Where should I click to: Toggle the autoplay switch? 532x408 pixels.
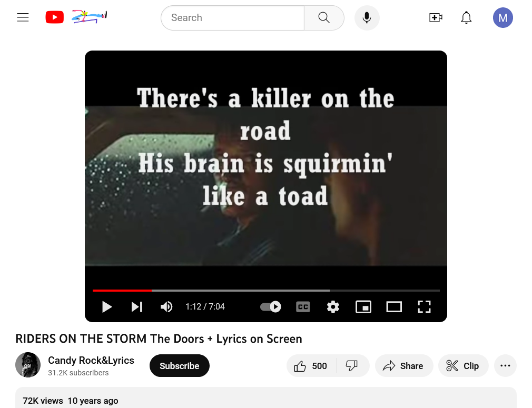271,306
